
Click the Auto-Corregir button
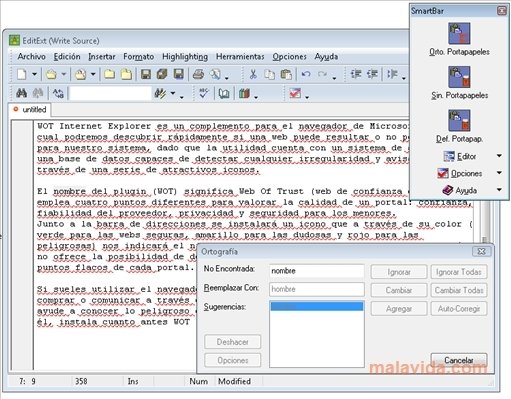pyautogui.click(x=459, y=309)
